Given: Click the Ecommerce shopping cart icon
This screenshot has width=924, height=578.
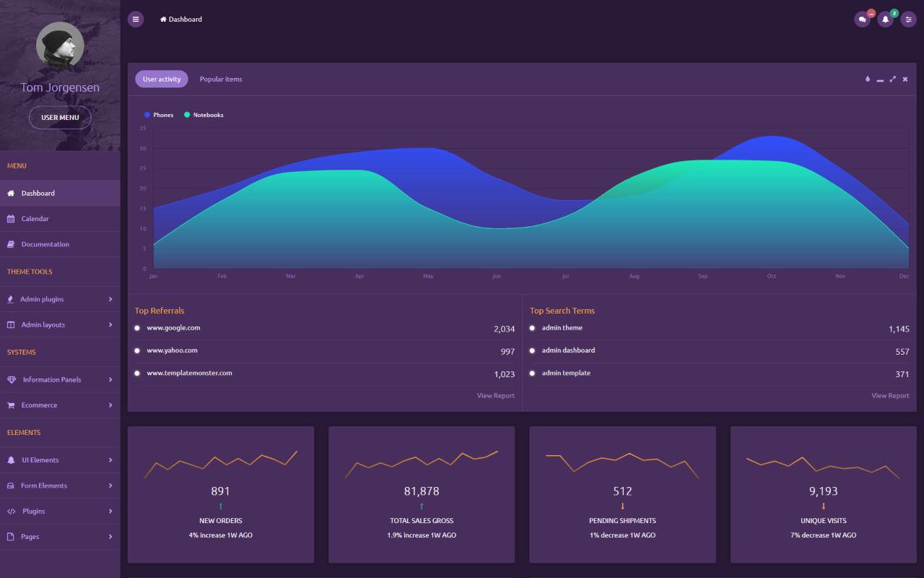Looking at the screenshot, I should [x=11, y=405].
